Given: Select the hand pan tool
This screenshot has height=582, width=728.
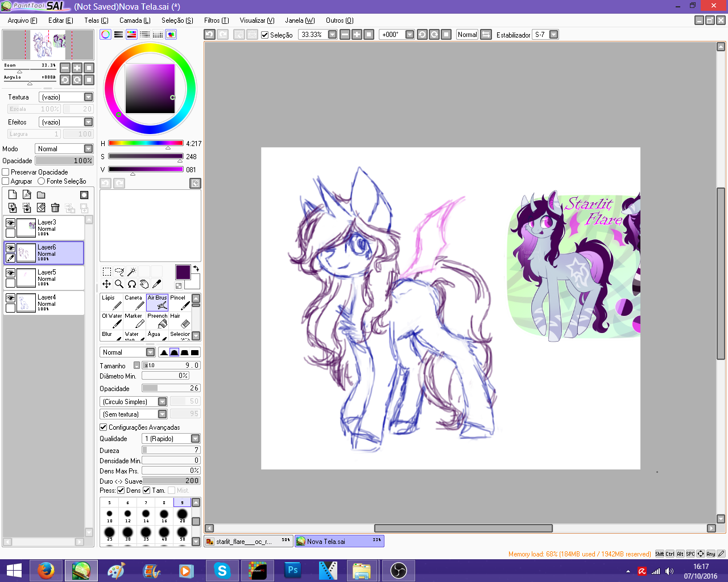Looking at the screenshot, I should click(x=144, y=284).
